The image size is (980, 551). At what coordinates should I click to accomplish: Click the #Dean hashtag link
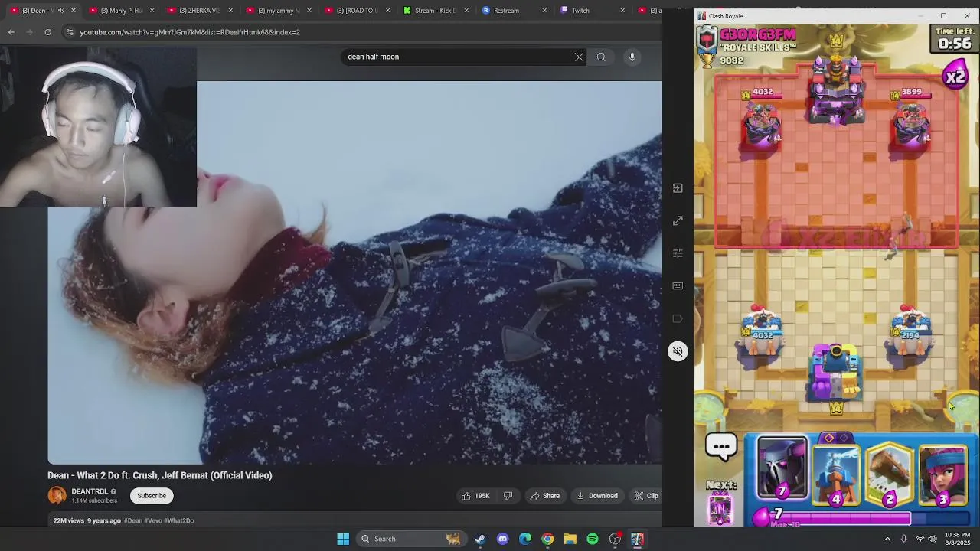(133, 520)
